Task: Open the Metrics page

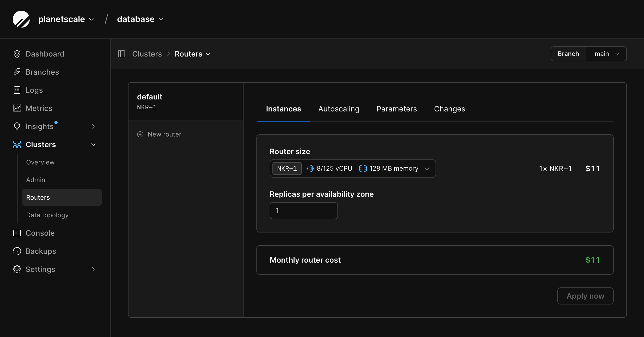Action: [x=39, y=108]
